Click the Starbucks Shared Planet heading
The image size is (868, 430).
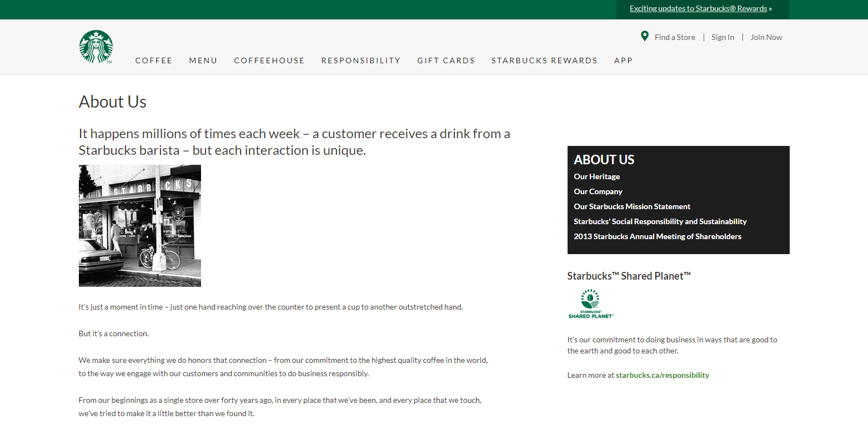coord(629,276)
